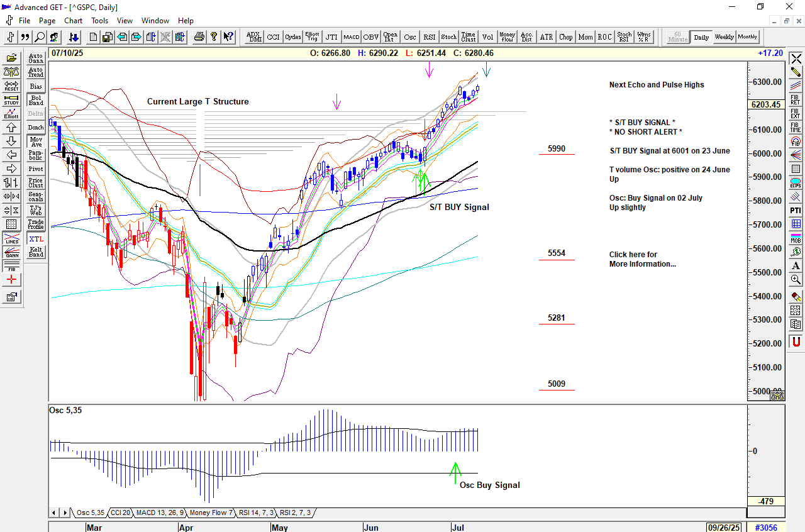Image resolution: width=805 pixels, height=532 pixels.
Task: Switch to Weekly timeframe
Action: coord(724,37)
